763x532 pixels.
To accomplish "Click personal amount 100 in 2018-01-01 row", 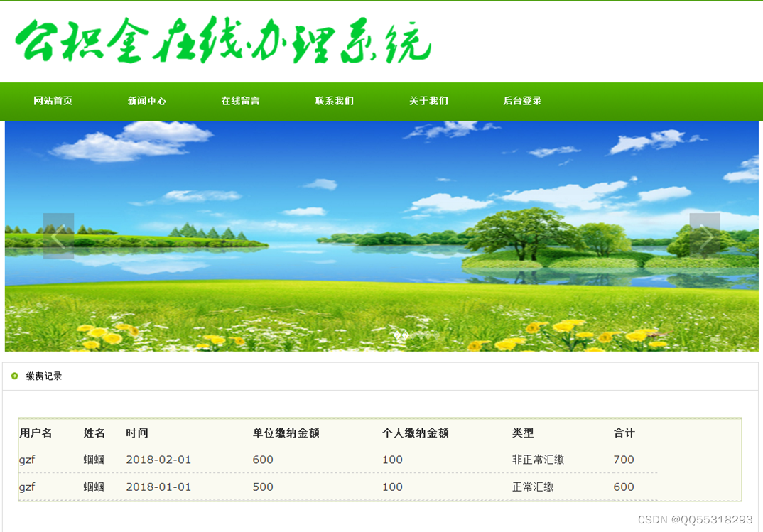I will [x=392, y=487].
